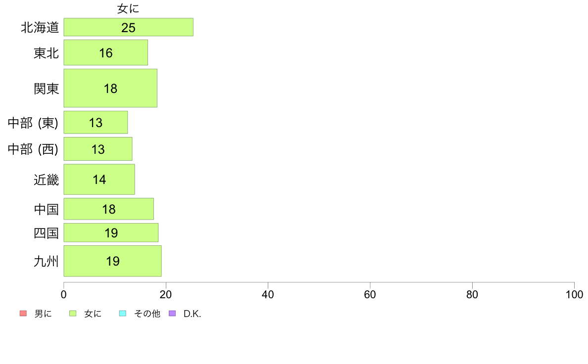Select the 中部 (東) bar showing 13
This screenshot has width=588, height=364.
coord(96,122)
